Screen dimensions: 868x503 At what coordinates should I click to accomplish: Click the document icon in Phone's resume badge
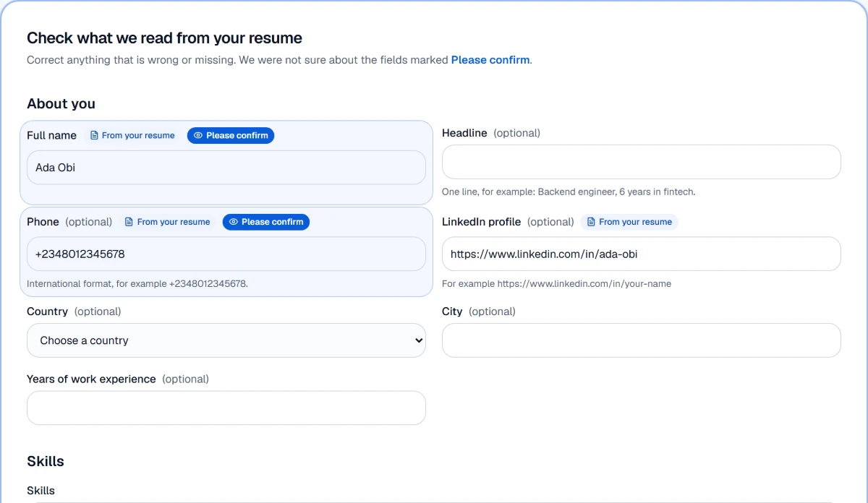129,222
